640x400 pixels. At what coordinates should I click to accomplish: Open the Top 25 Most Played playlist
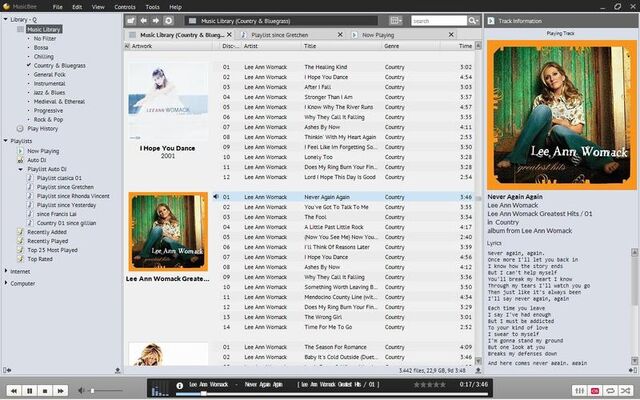pyautogui.click(x=52, y=250)
